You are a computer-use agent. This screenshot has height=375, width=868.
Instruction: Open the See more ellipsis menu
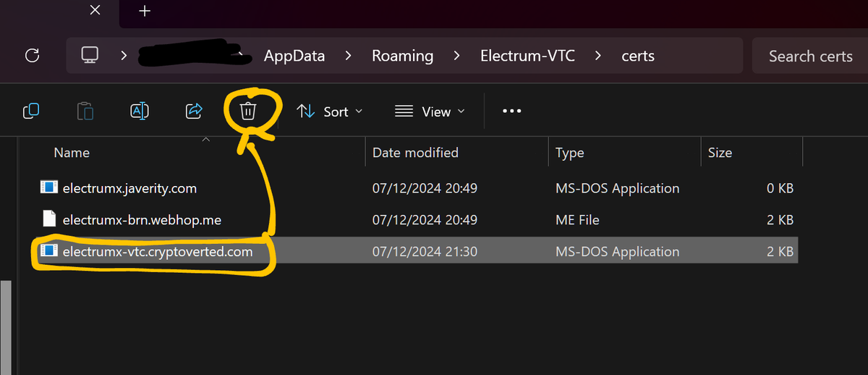tap(511, 111)
